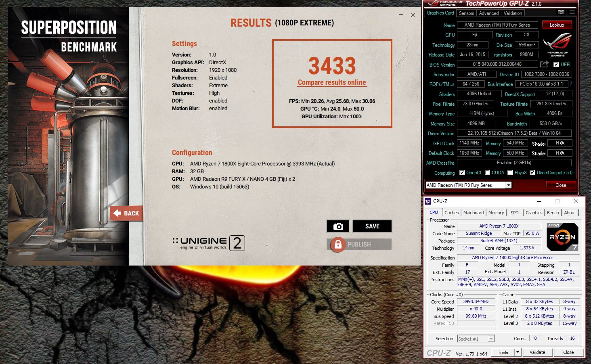Viewport: 591px width, 364px height.
Task: Click the Bus Interface question mark
Action: (571, 84)
